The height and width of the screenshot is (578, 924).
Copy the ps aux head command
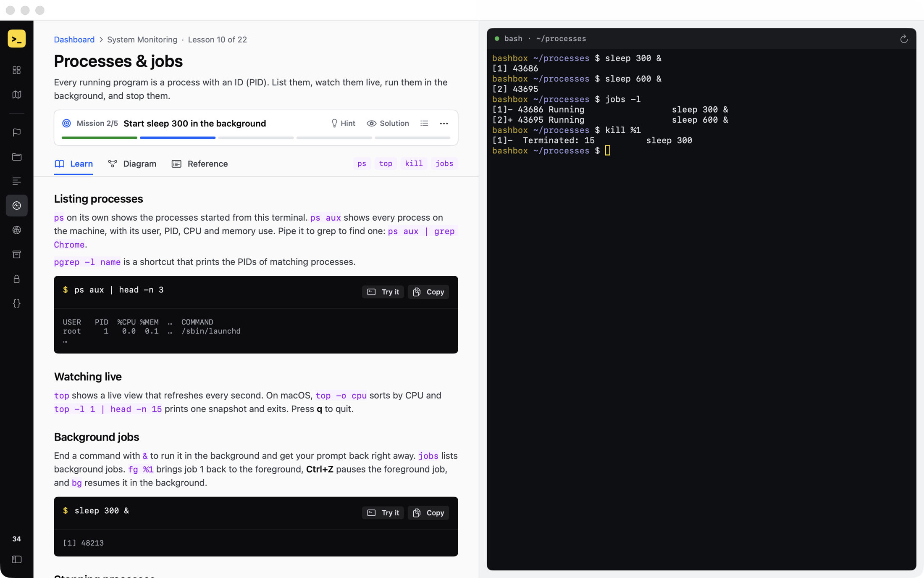(x=428, y=292)
